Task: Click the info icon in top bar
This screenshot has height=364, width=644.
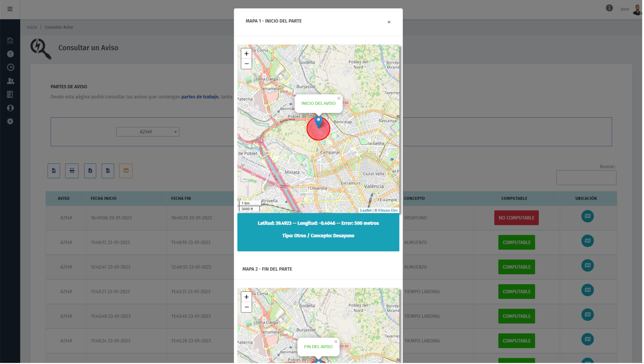Action: pyautogui.click(x=609, y=8)
